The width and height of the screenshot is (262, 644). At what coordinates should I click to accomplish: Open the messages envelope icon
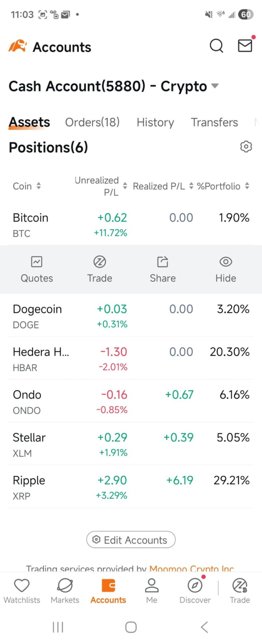click(x=245, y=46)
